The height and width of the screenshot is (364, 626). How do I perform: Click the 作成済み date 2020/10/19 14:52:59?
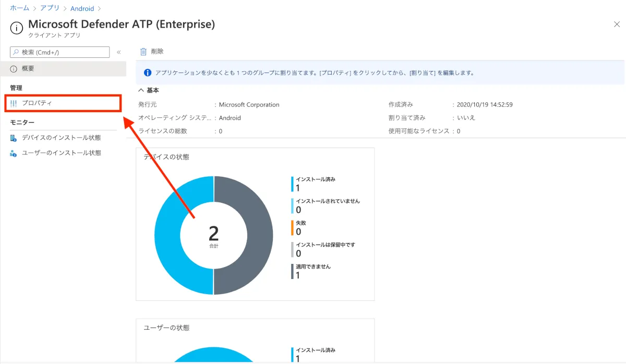coord(485,105)
